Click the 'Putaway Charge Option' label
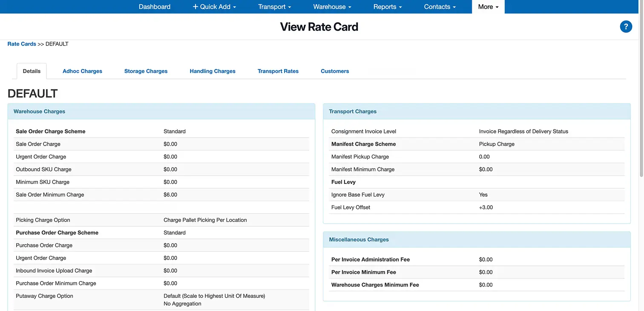Image resolution: width=644 pixels, height=311 pixels. point(44,296)
